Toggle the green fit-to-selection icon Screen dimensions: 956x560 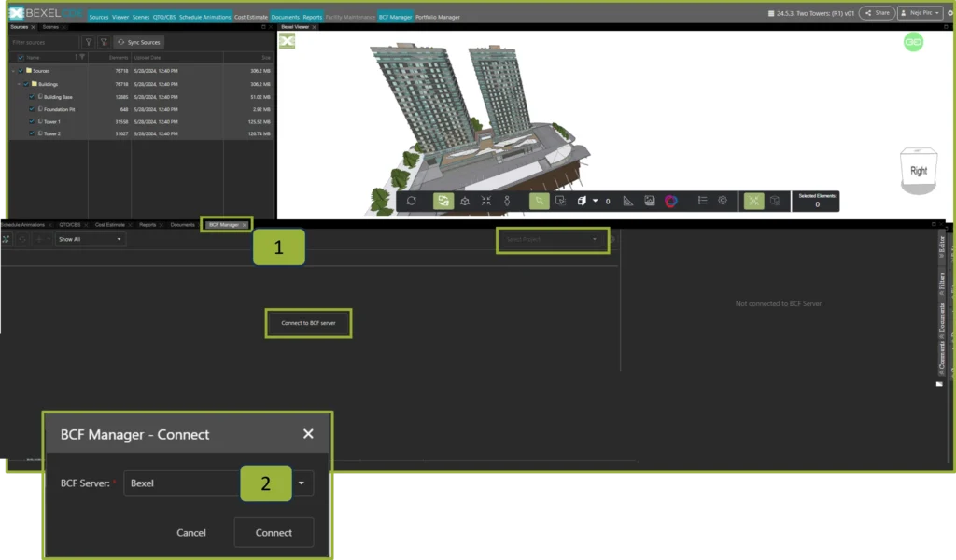point(753,201)
